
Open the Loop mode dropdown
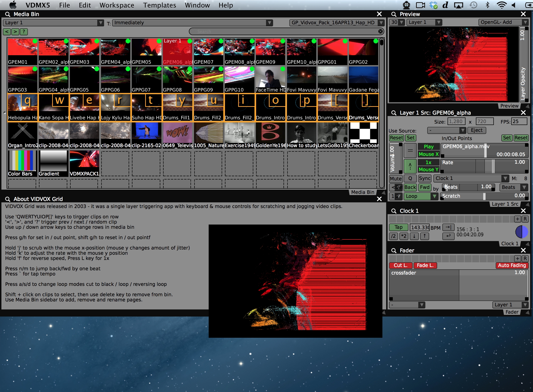pos(421,196)
